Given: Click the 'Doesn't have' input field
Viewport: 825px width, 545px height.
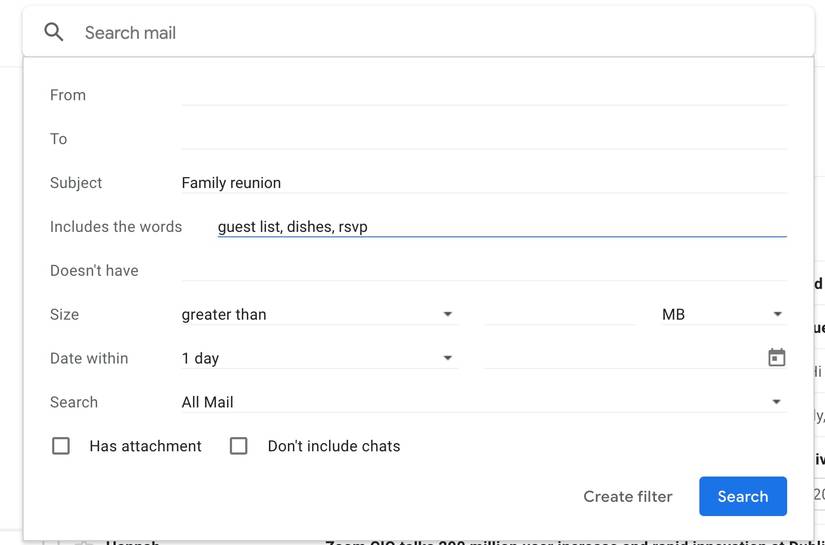Looking at the screenshot, I should pyautogui.click(x=483, y=271).
